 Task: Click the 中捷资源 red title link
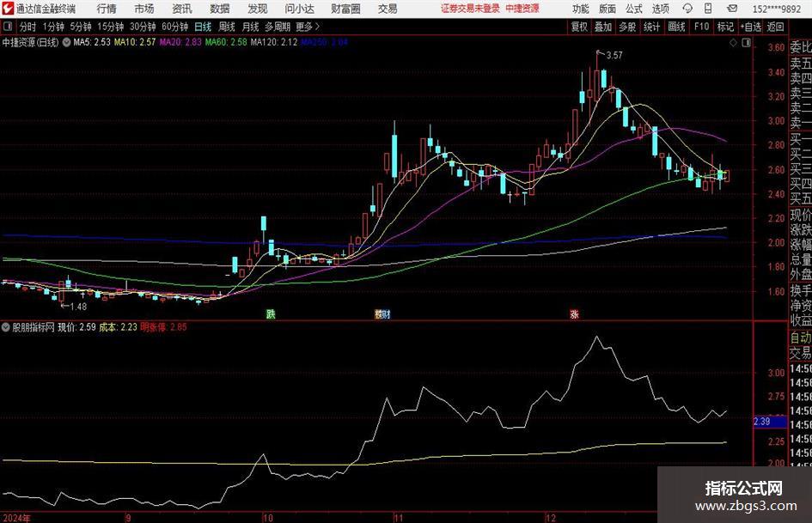click(522, 9)
